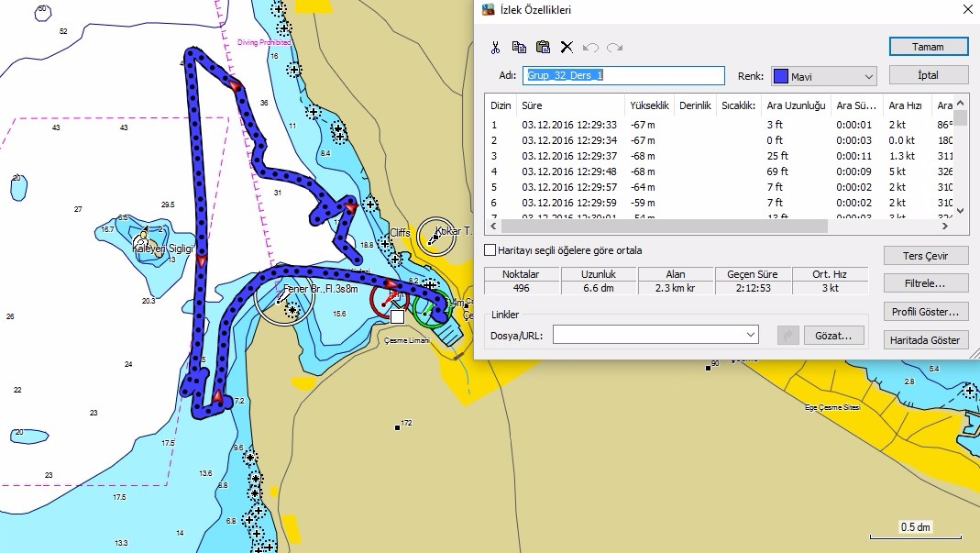Click the horizontal scroll left arrow
Viewport: 980px width, 553px height.
point(493,226)
